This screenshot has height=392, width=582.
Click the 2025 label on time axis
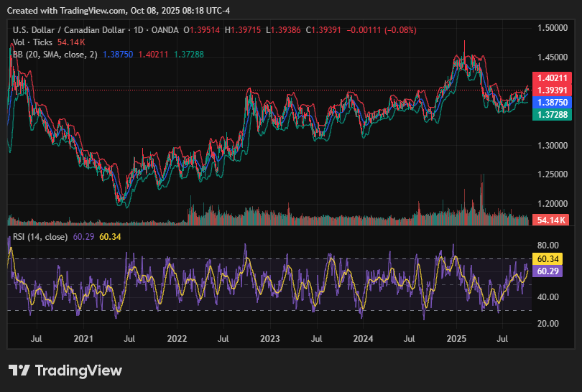(457, 337)
